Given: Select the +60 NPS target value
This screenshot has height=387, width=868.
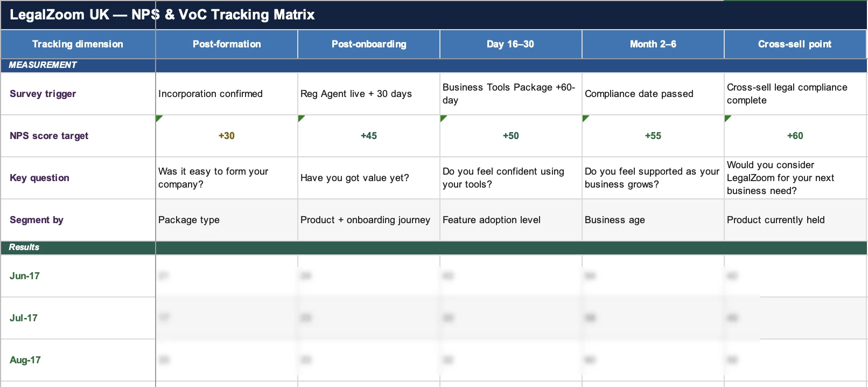Looking at the screenshot, I should tap(795, 136).
